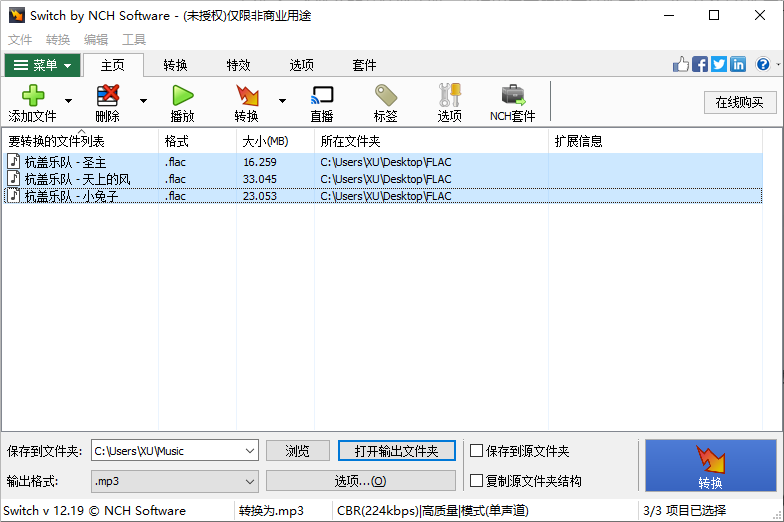The image size is (784, 522).
Task: Expand the dropdown arrow next to the 转换 toolbar icon
Action: 282,101
